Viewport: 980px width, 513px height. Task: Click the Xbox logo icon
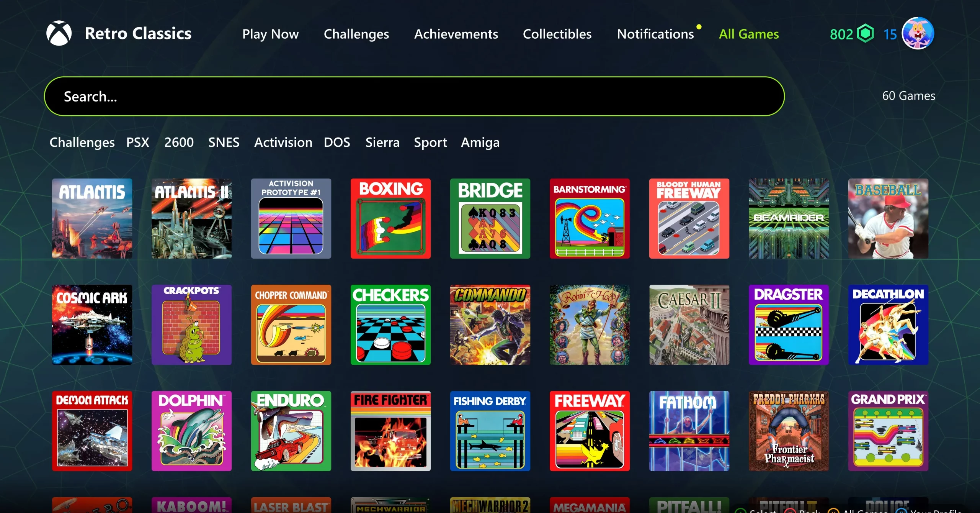click(59, 33)
